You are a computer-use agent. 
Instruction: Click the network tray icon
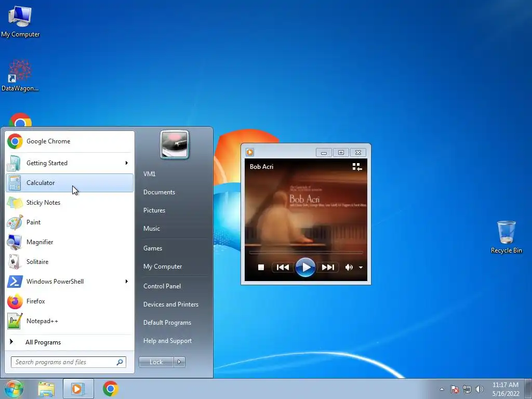coord(467,389)
